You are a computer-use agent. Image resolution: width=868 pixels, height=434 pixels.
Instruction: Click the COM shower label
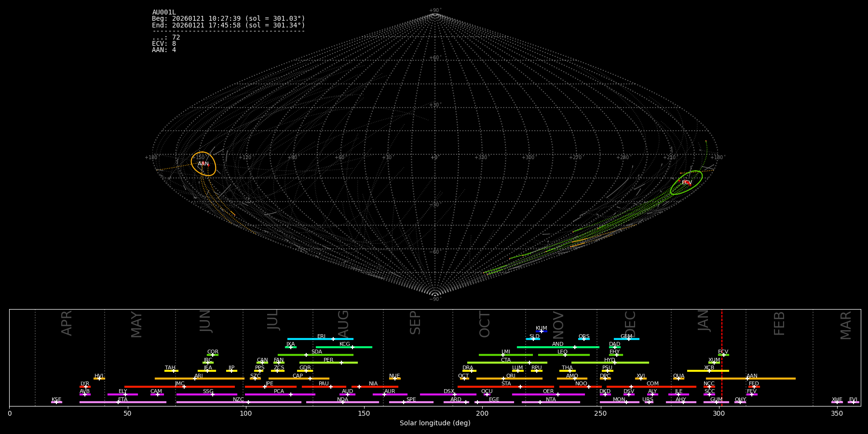(x=653, y=384)
